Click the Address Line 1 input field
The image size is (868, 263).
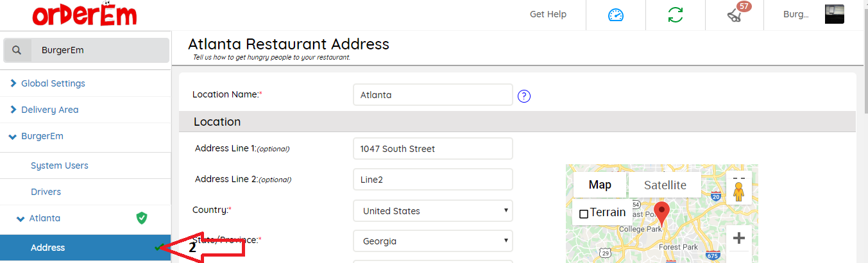coord(433,149)
